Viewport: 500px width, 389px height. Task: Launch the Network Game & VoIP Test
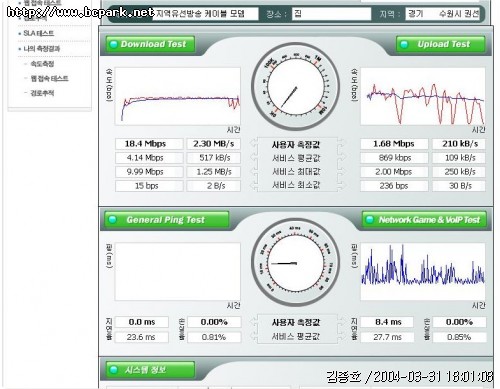(x=424, y=220)
